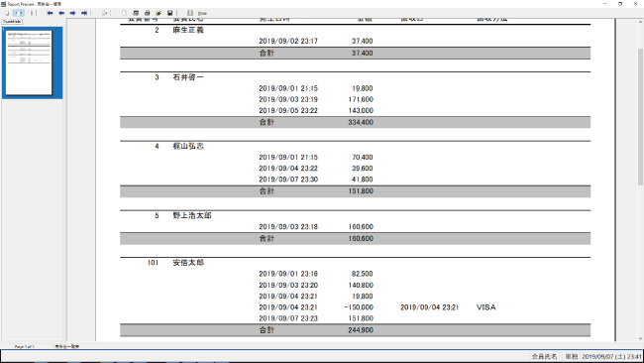Image resolution: width=644 pixels, height=363 pixels.
Task: Click the open report folder icon
Action: tap(159, 13)
